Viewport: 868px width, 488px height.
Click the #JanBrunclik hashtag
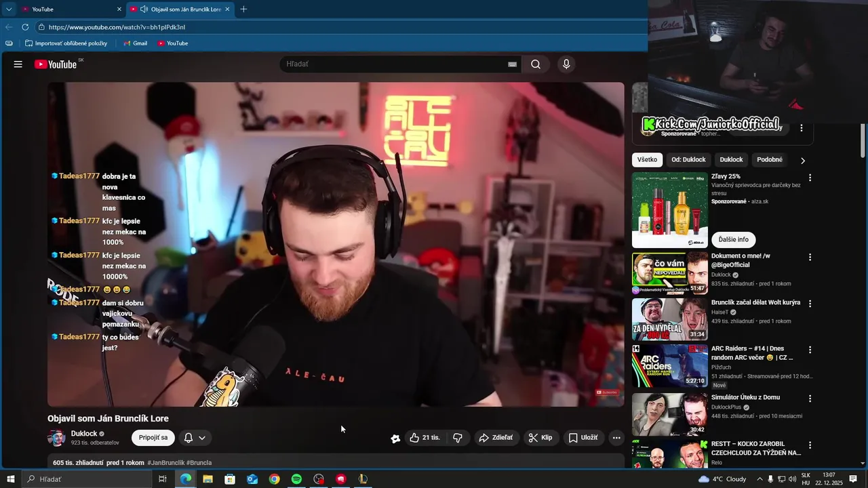click(165, 463)
